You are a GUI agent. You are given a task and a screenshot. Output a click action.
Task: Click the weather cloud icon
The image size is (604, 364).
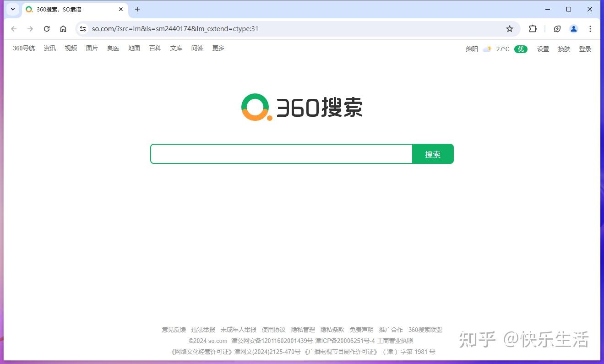(487, 49)
